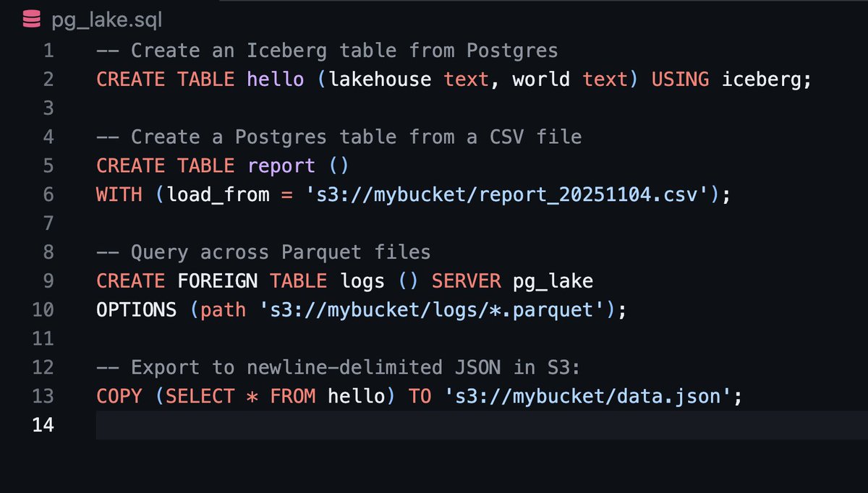Image resolution: width=868 pixels, height=493 pixels.
Task: Click the word 'iceberg;' on line 2
Action: 767,80
